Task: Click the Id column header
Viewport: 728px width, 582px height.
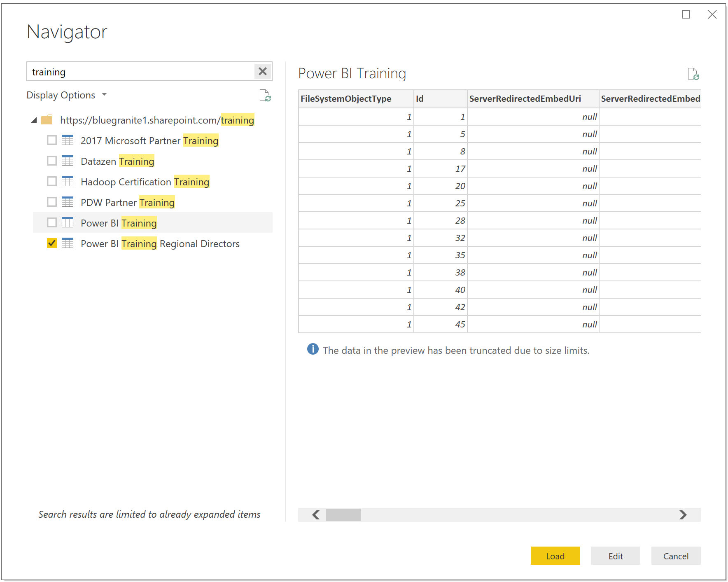Action: [441, 99]
